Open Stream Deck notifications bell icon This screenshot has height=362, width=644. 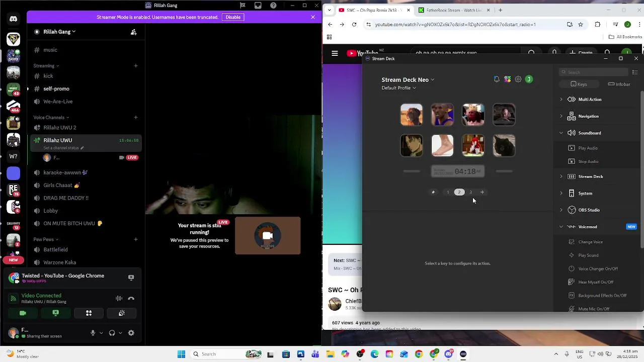pos(497,79)
